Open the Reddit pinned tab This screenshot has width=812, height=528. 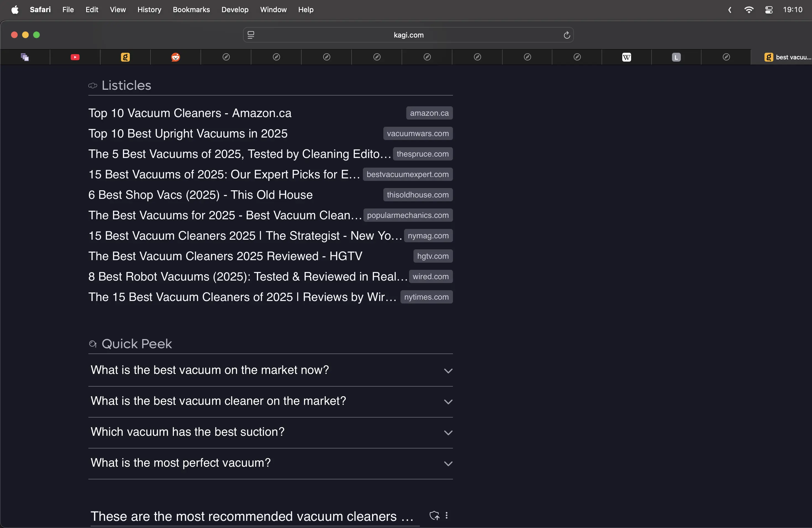pyautogui.click(x=175, y=57)
